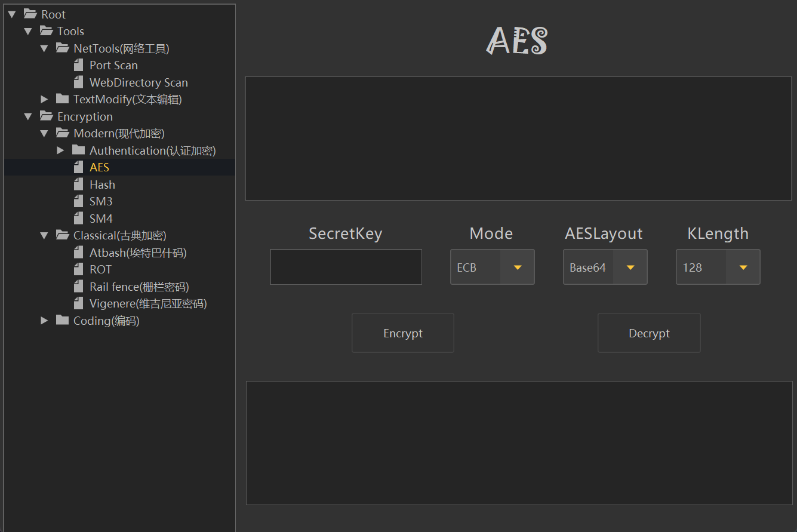Image resolution: width=797 pixels, height=532 pixels.
Task: Expand the Authentication folder arrow
Action: click(60, 150)
